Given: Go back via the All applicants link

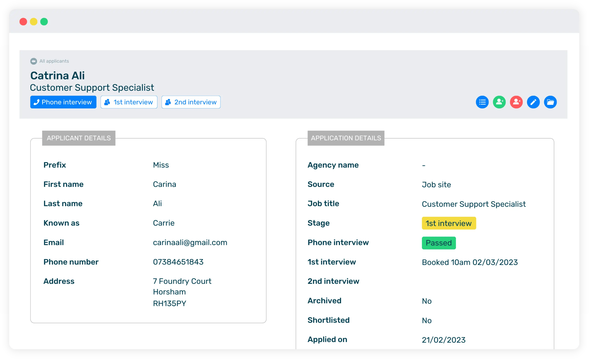Looking at the screenshot, I should (x=54, y=61).
